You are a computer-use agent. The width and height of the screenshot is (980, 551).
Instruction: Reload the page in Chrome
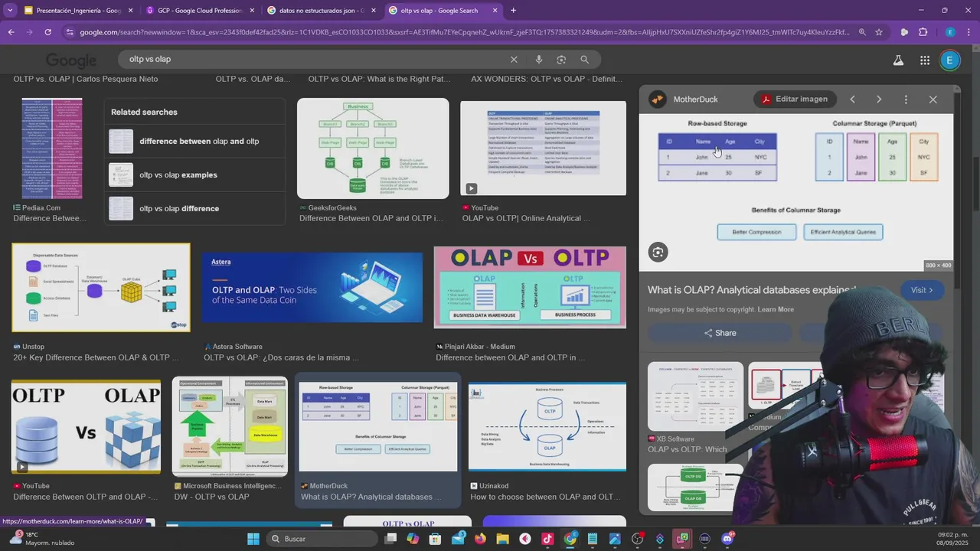47,32
